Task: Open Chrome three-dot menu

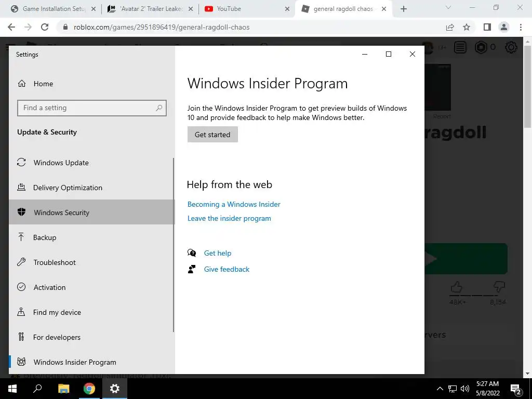Action: tap(521, 27)
